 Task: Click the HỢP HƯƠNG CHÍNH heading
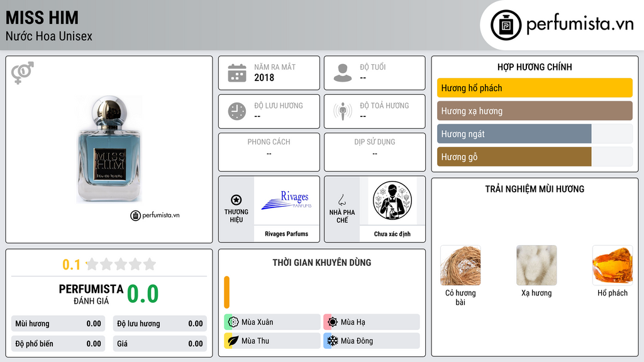pyautogui.click(x=535, y=67)
